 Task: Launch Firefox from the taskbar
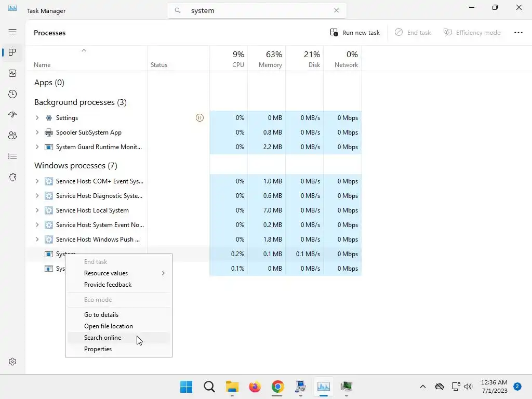click(255, 387)
